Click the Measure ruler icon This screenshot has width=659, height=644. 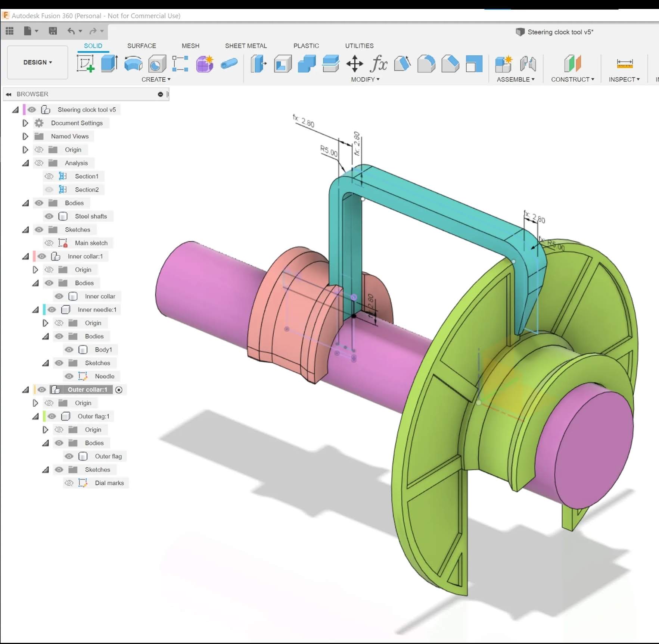coord(625,63)
